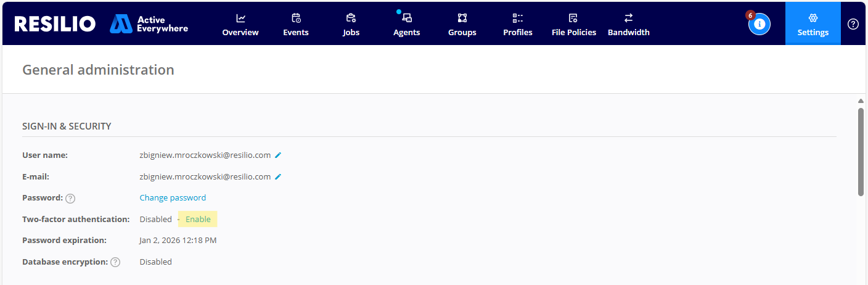Show Database encryption help tooltip icon

(x=115, y=262)
